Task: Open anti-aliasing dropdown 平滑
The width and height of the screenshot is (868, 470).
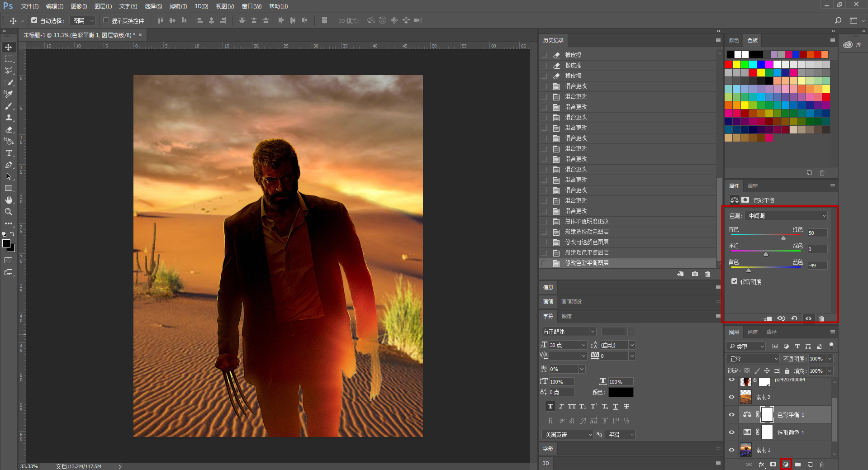Action: pos(620,435)
